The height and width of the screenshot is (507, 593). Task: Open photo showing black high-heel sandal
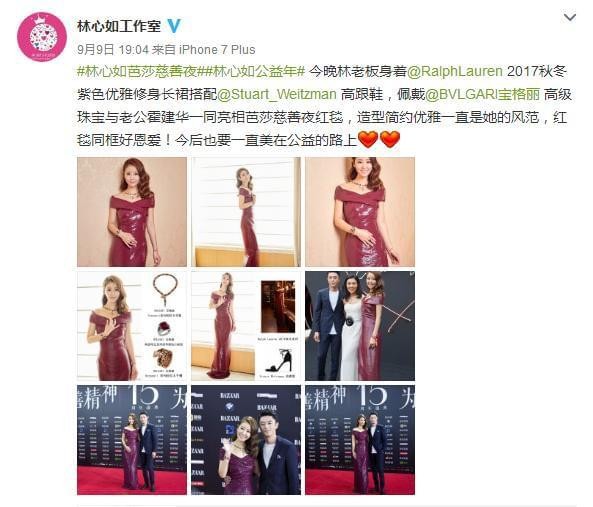(246, 326)
